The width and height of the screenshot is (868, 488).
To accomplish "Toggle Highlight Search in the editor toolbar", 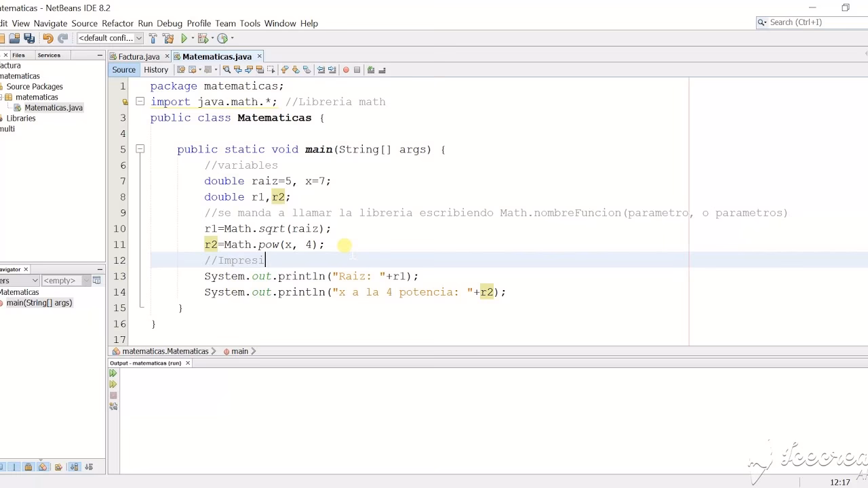I will pyautogui.click(x=261, y=70).
